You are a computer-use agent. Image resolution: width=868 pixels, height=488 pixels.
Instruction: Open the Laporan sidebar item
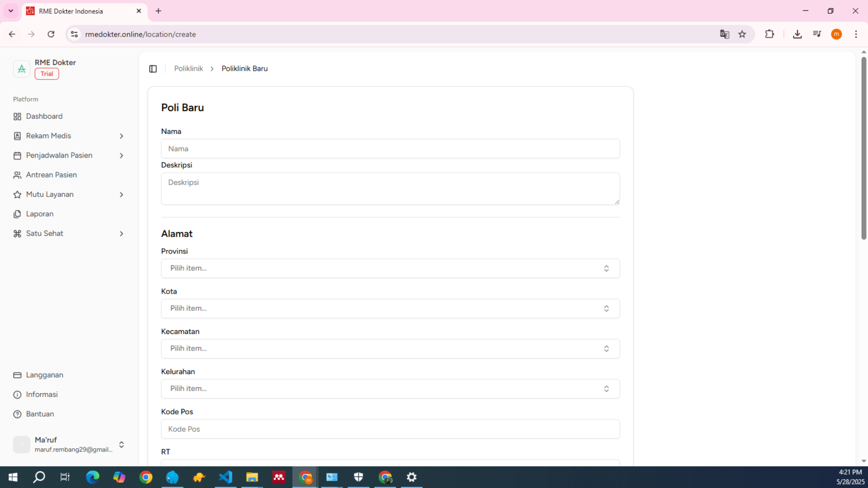tap(40, 214)
